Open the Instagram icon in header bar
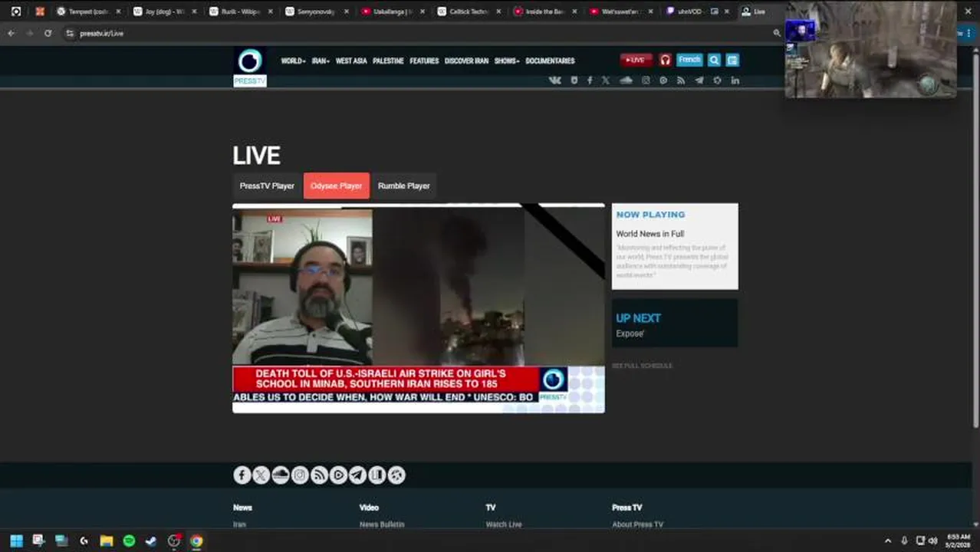 pyautogui.click(x=646, y=80)
